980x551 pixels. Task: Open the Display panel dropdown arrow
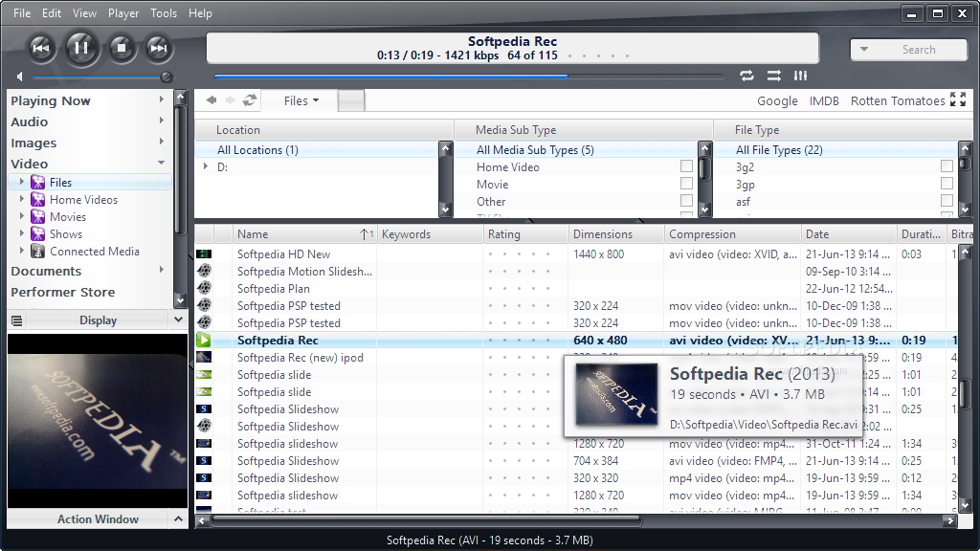(178, 320)
